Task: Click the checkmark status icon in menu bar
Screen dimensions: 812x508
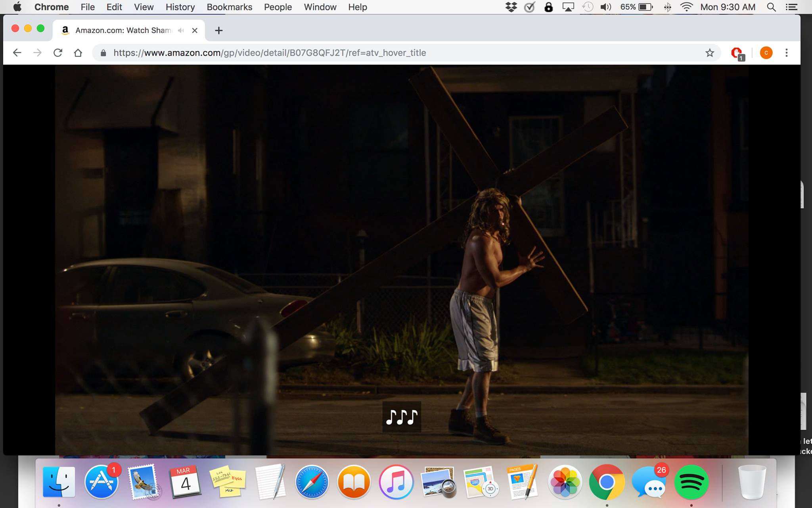Action: pos(530,7)
